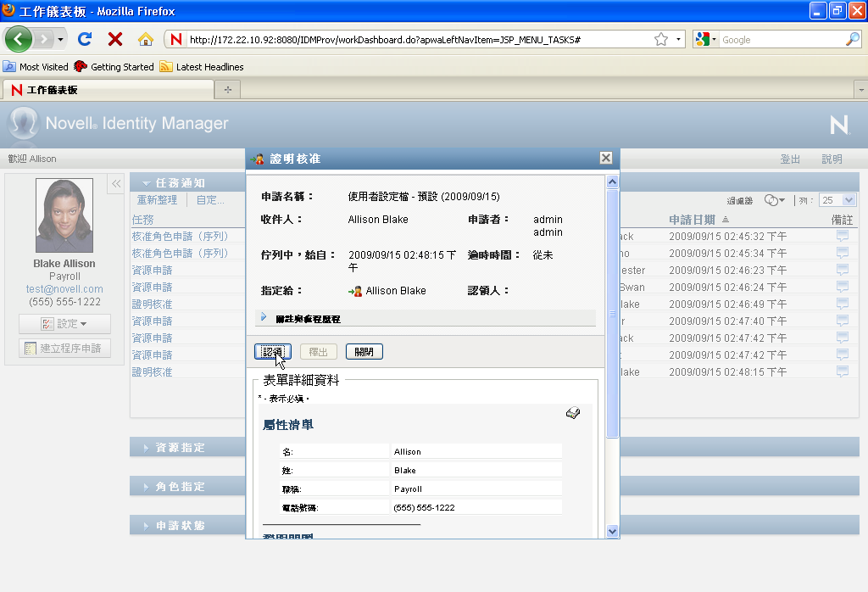Click the Firefox forward arrow button
Viewport: 868px width, 592px height.
tap(43, 39)
